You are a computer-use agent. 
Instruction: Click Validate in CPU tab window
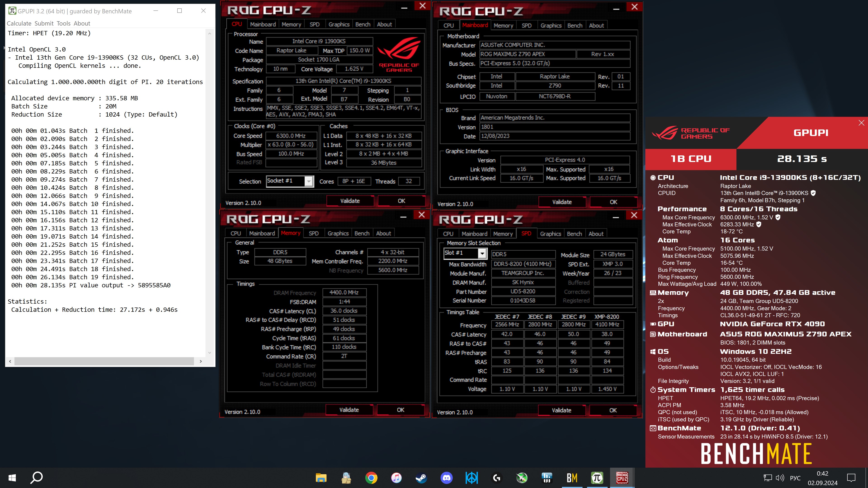[350, 201]
